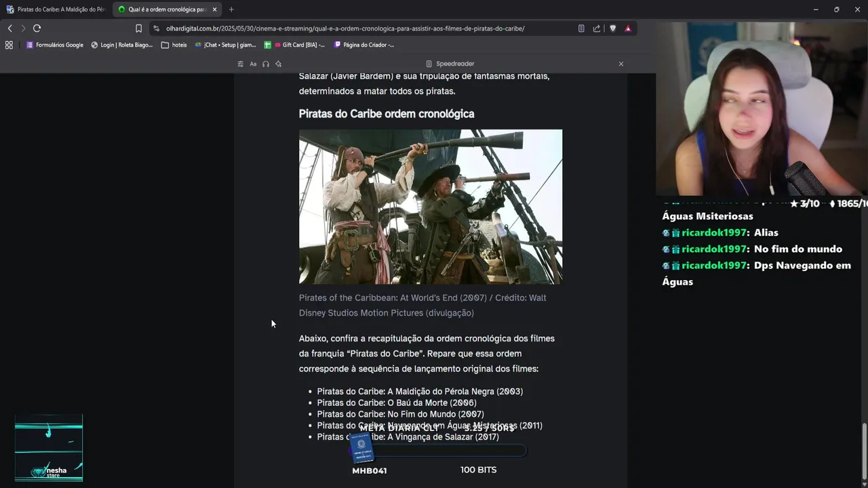868x488 pixels.
Task: Open the Formulários Google bookmark
Action: click(x=55, y=45)
